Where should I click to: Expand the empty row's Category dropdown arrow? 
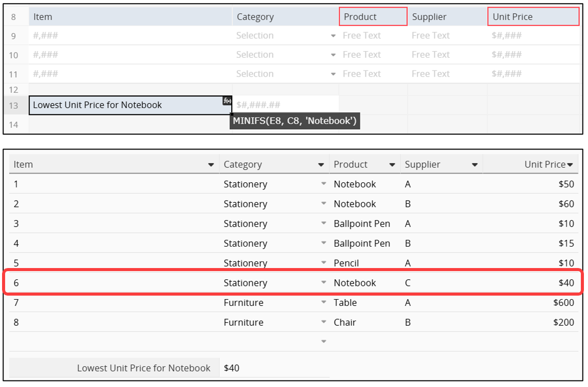coord(324,342)
